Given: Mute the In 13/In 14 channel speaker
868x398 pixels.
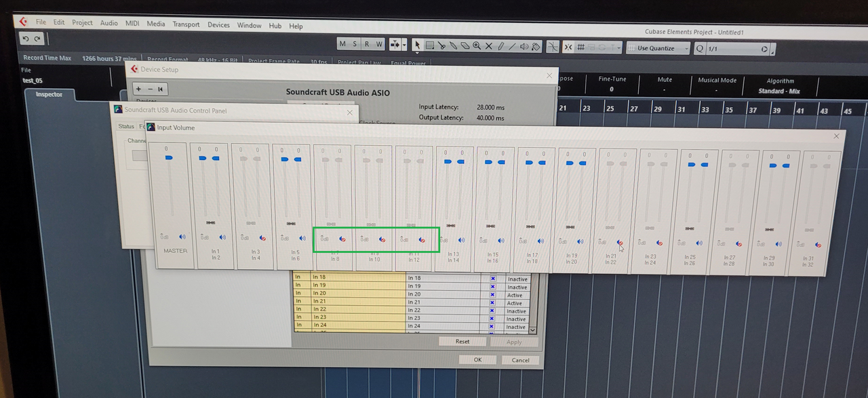Looking at the screenshot, I should tap(461, 240).
